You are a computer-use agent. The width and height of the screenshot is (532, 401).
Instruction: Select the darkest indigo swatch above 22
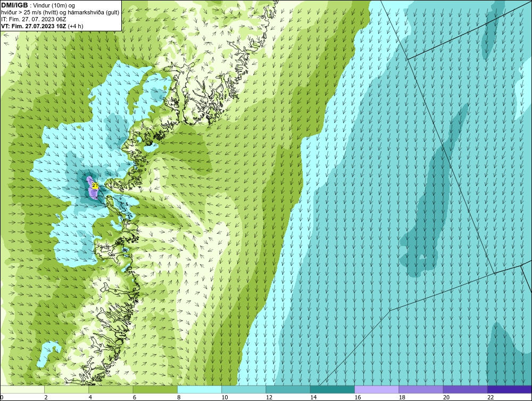(510, 389)
